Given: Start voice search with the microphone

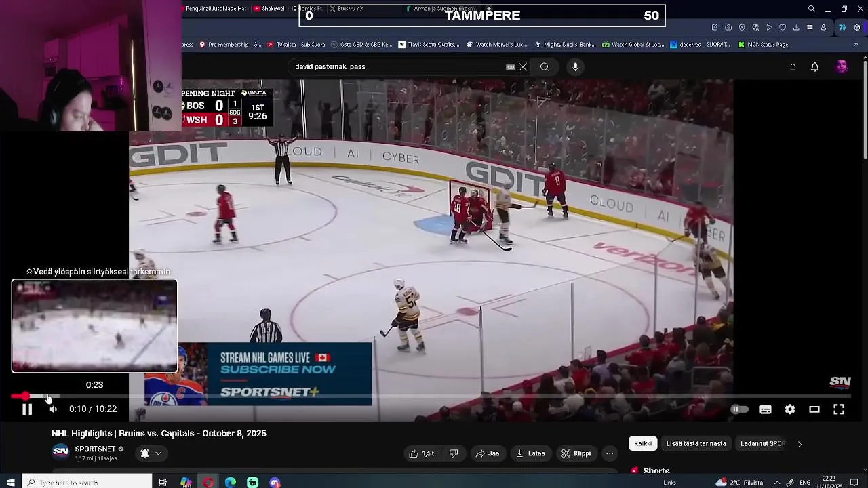Looking at the screenshot, I should 575,67.
